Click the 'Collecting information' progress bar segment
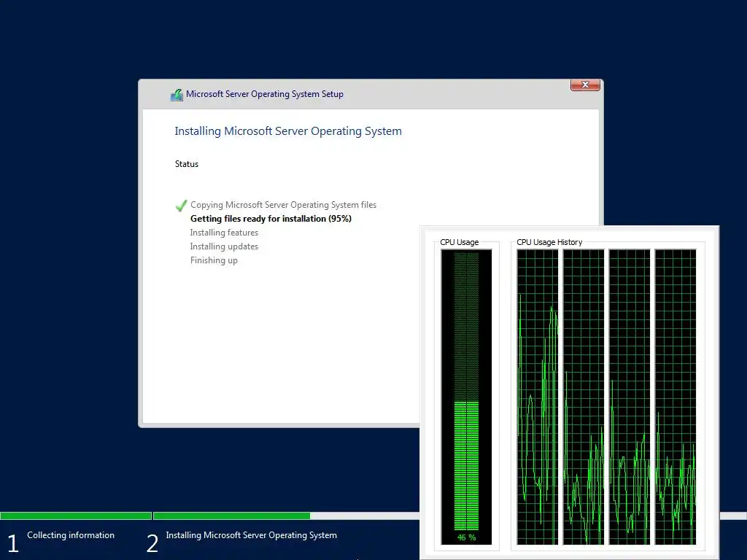 coord(76,516)
